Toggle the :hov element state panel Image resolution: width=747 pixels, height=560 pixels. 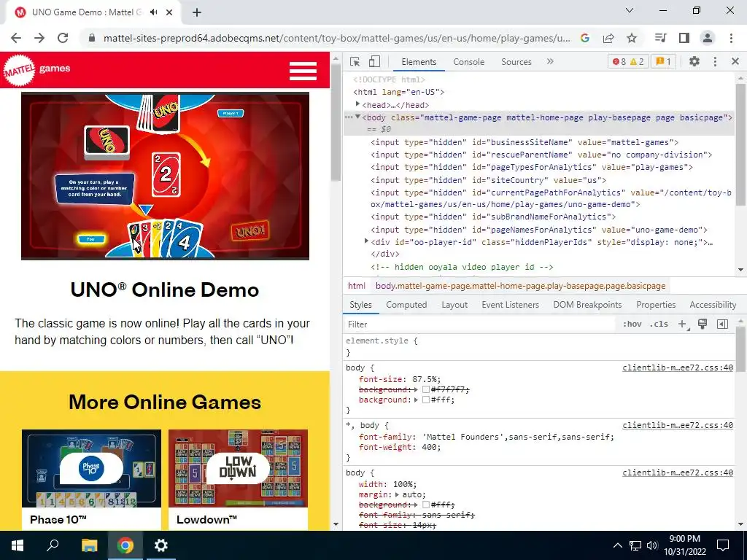click(632, 324)
